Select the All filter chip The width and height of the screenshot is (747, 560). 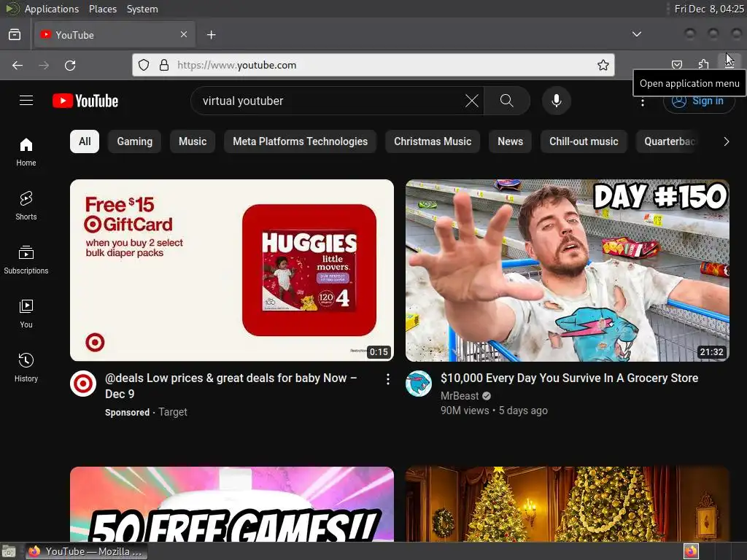pos(85,141)
